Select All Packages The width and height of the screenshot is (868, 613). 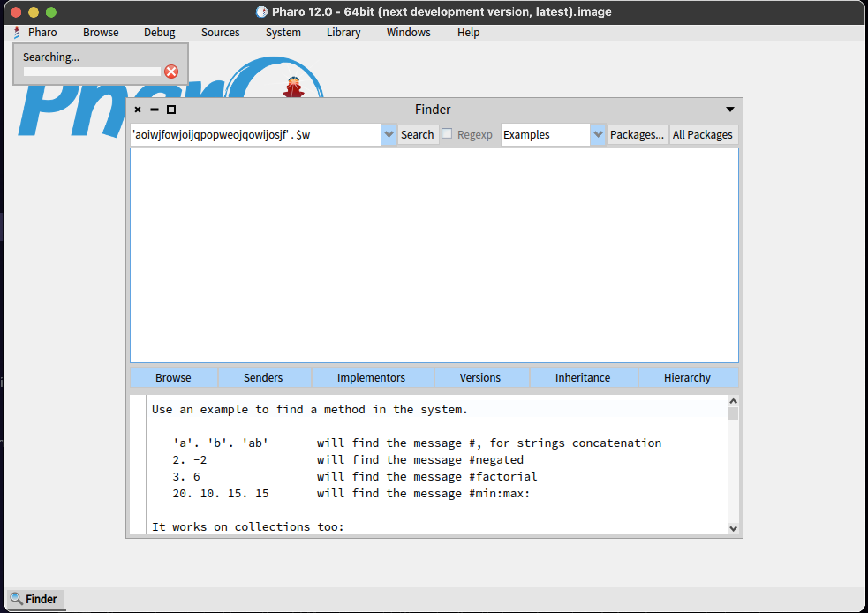click(x=703, y=135)
